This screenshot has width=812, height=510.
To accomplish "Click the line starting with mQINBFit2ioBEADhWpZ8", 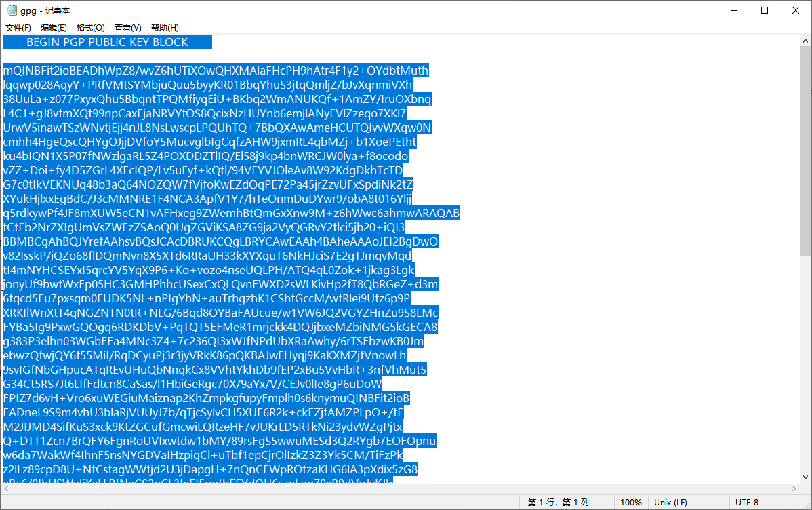I will pyautogui.click(x=216, y=71).
